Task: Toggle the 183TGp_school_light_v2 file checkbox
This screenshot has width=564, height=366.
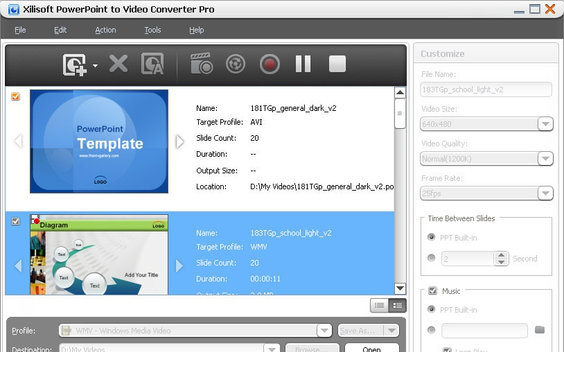Action: (x=16, y=221)
